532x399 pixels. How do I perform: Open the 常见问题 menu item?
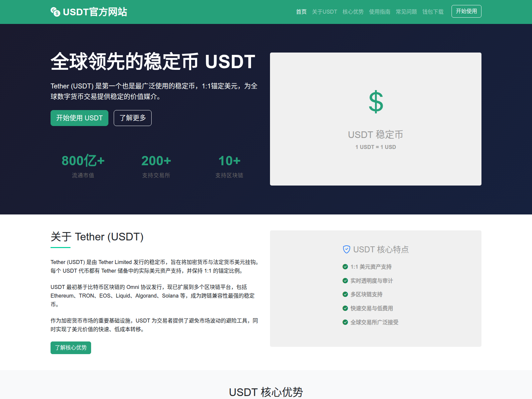pyautogui.click(x=406, y=12)
